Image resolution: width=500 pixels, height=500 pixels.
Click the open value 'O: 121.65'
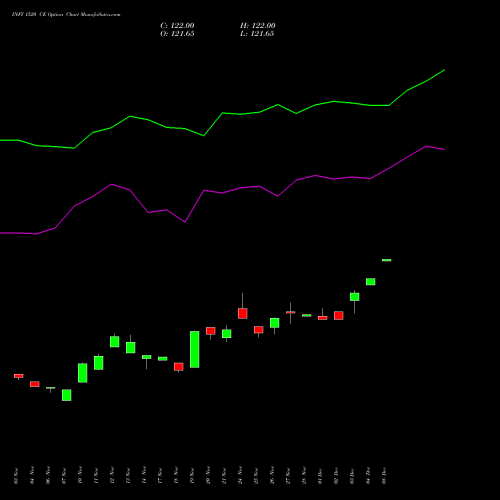[x=177, y=34]
